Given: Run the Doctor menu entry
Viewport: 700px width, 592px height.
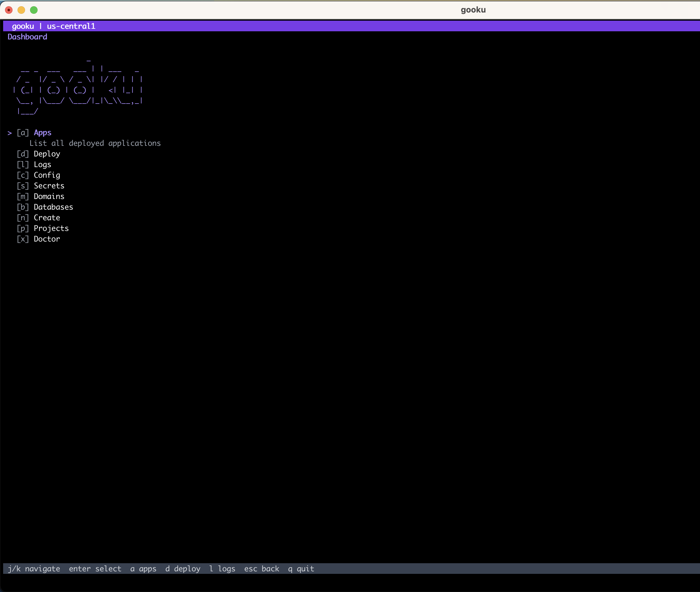Looking at the screenshot, I should pos(38,239).
